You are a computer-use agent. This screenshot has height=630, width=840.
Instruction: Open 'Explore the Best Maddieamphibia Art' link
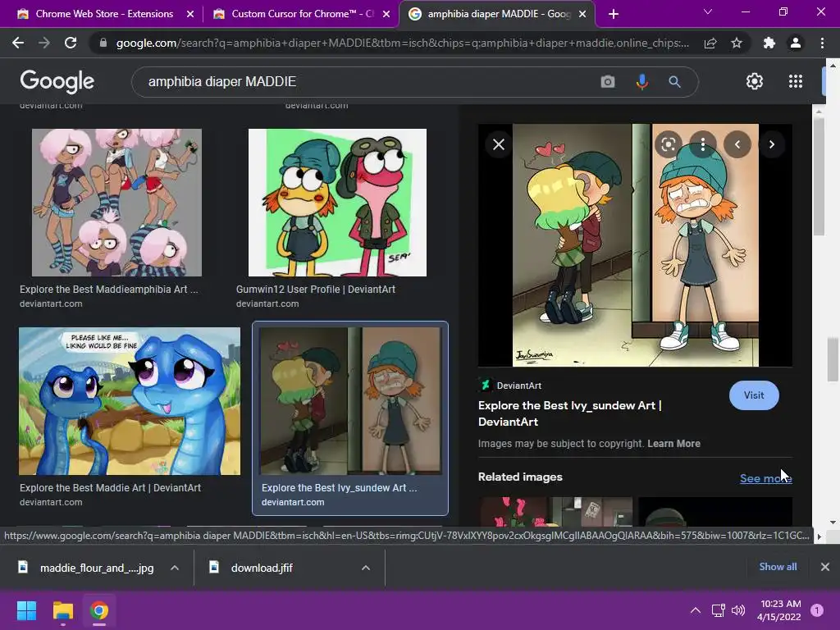[x=109, y=290]
